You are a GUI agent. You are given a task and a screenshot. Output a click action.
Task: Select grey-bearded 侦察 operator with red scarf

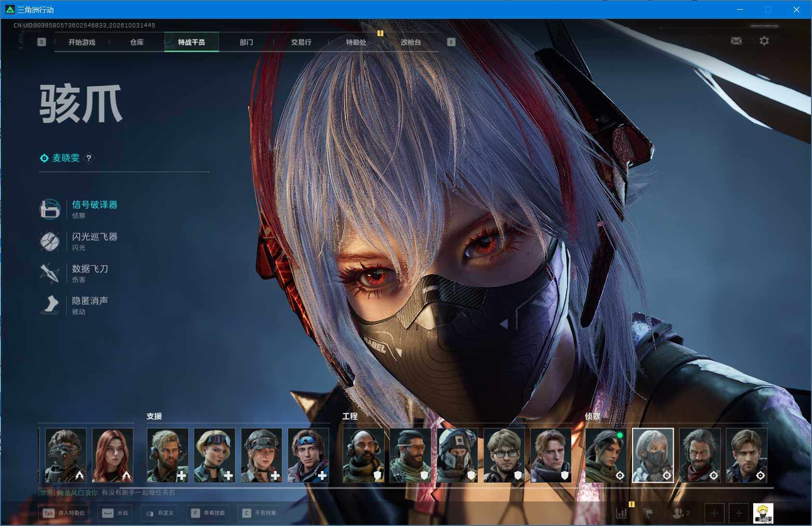700,456
